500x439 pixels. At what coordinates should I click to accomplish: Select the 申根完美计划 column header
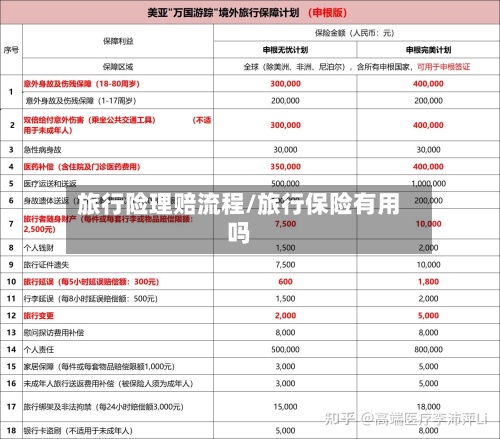coord(428,50)
